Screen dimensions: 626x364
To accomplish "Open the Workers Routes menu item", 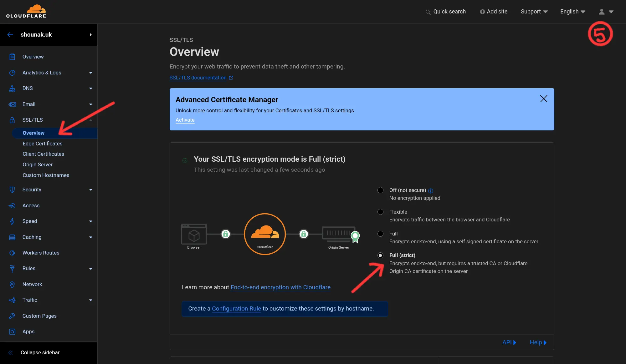I will [41, 253].
